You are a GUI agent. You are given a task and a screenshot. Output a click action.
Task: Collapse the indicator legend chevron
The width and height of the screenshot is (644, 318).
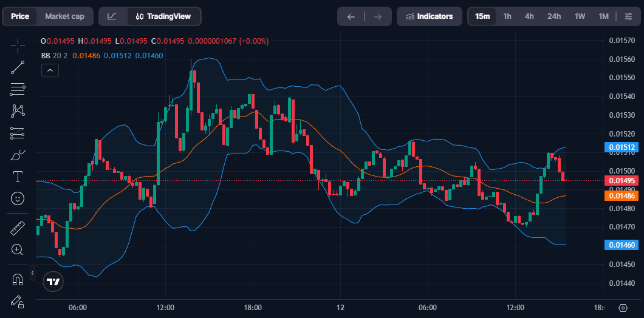coord(50,70)
